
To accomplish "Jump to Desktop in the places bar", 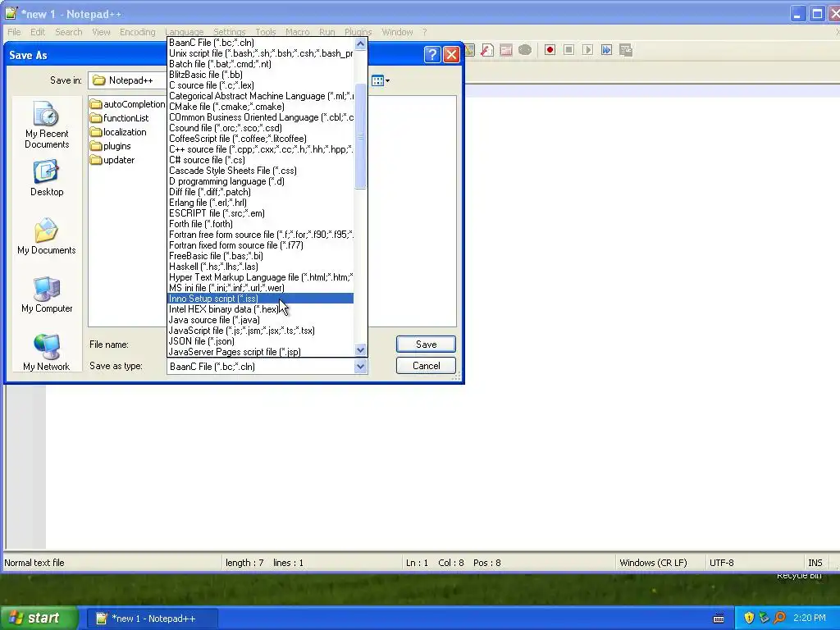I will pyautogui.click(x=47, y=178).
